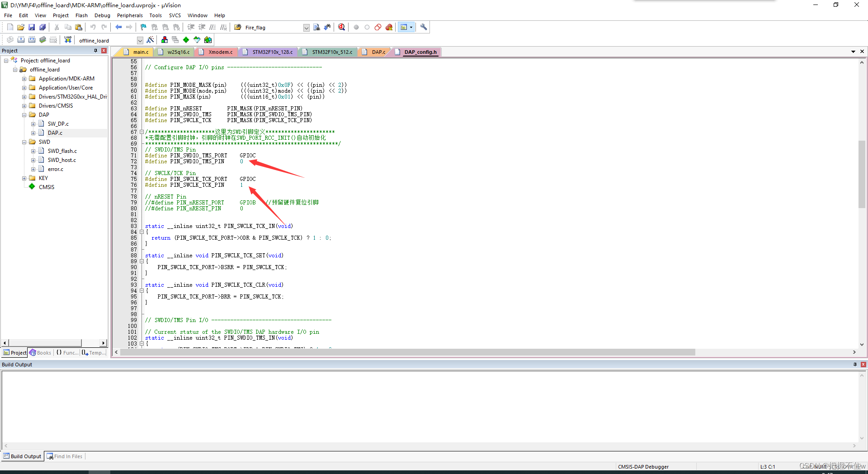Open the window view dropdown arrow
The image size is (868, 474).
pyautogui.click(x=411, y=27)
